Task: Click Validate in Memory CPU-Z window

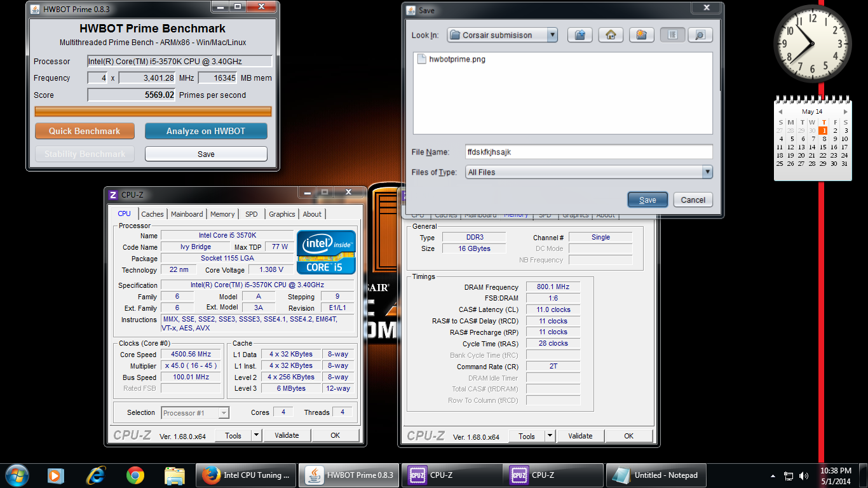Action: click(580, 436)
